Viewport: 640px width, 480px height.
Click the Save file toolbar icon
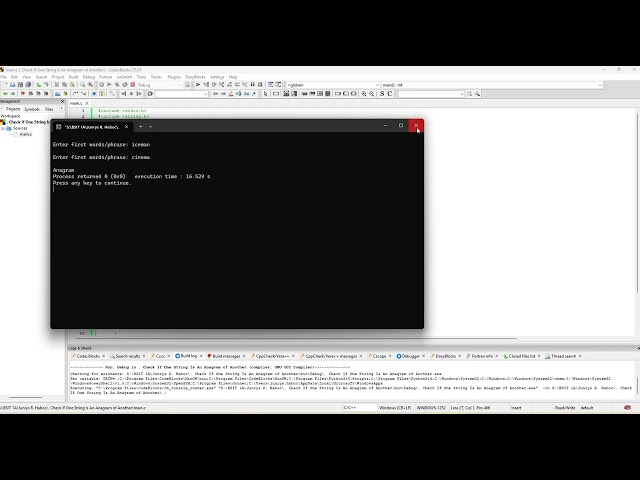[x=20, y=84]
